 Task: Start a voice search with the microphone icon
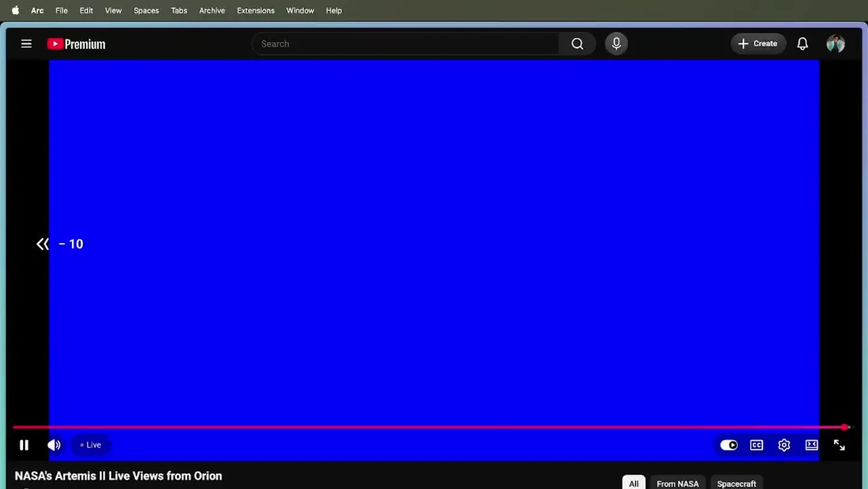616,43
